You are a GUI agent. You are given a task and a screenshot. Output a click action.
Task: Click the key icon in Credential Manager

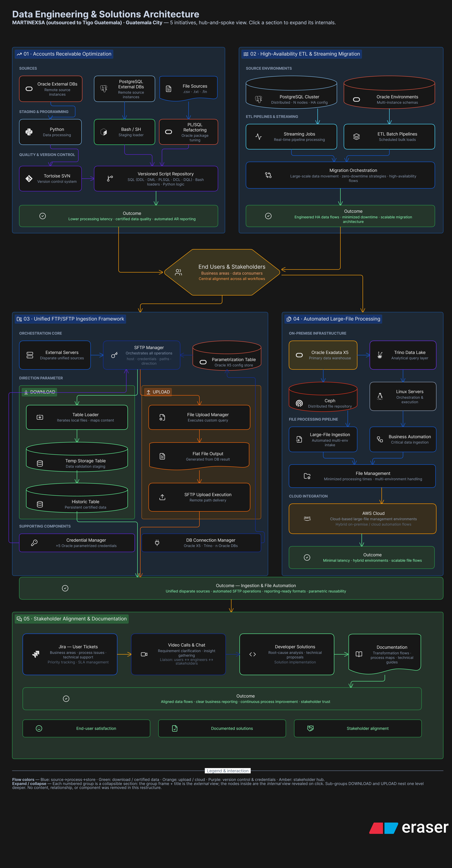pos(34,543)
